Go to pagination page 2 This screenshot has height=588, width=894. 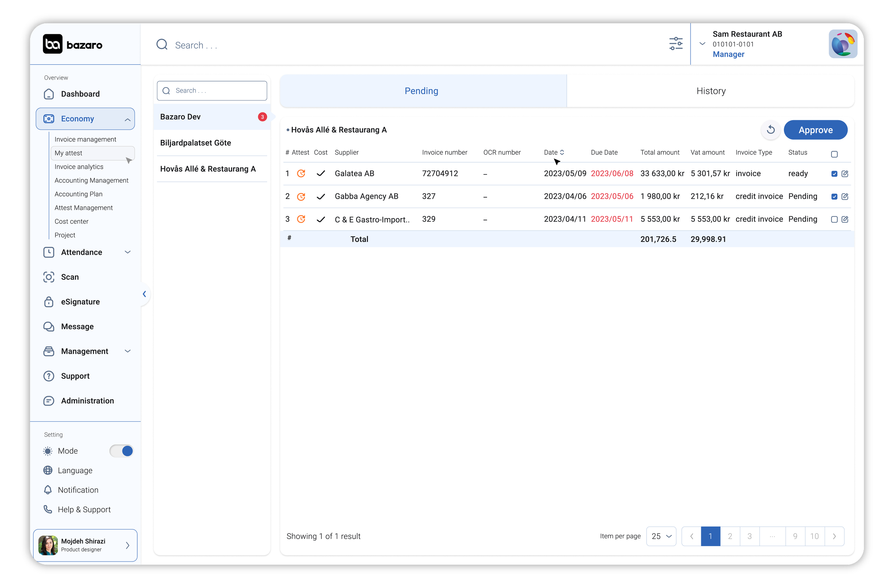pyautogui.click(x=730, y=536)
